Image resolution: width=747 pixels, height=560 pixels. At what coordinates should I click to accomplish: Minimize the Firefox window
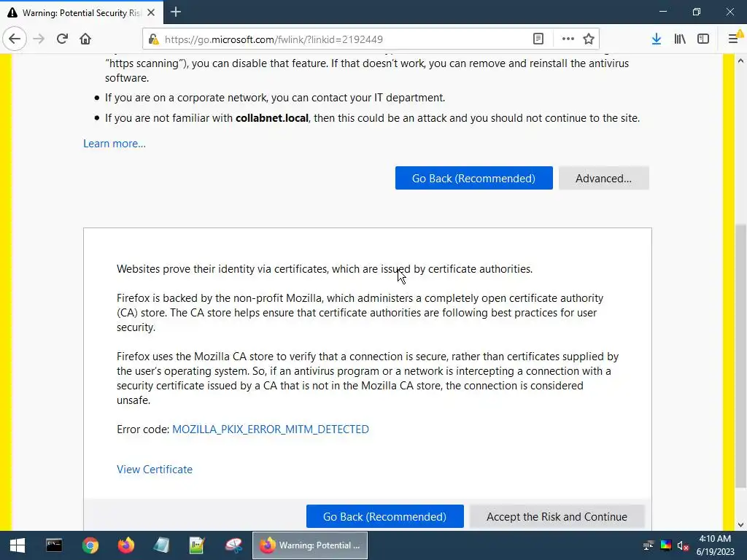pyautogui.click(x=663, y=12)
